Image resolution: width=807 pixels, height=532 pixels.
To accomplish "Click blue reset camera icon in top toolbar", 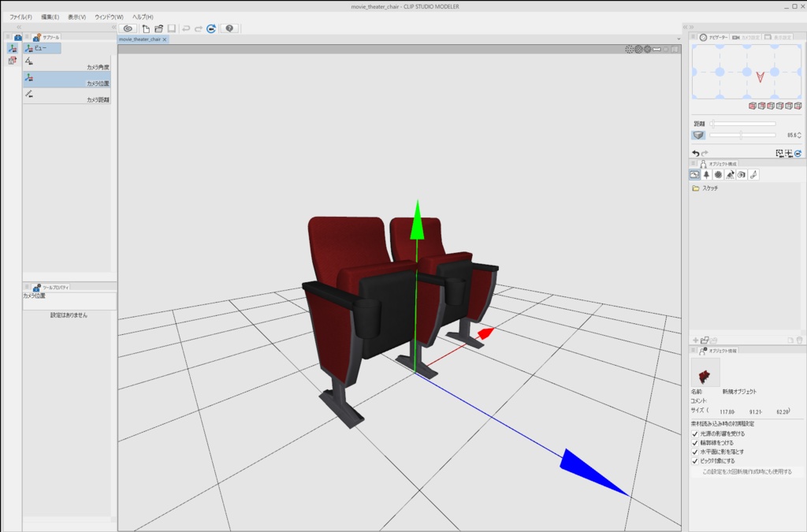I will point(211,29).
